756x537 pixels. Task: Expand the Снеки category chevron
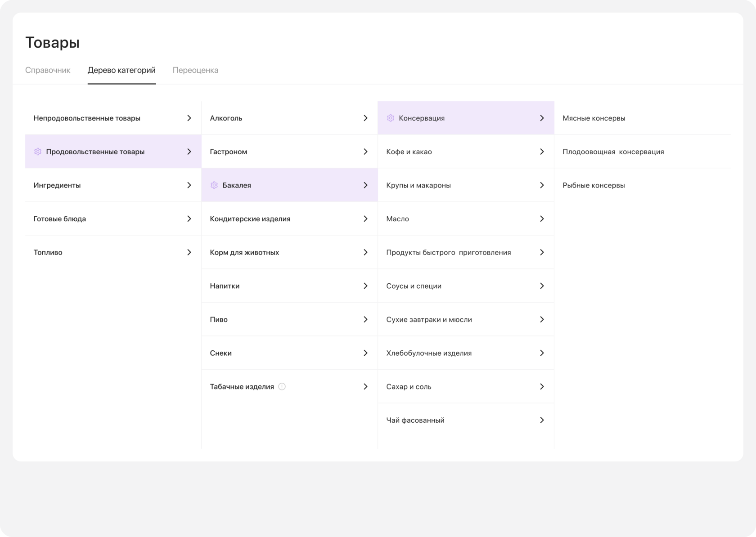point(365,353)
